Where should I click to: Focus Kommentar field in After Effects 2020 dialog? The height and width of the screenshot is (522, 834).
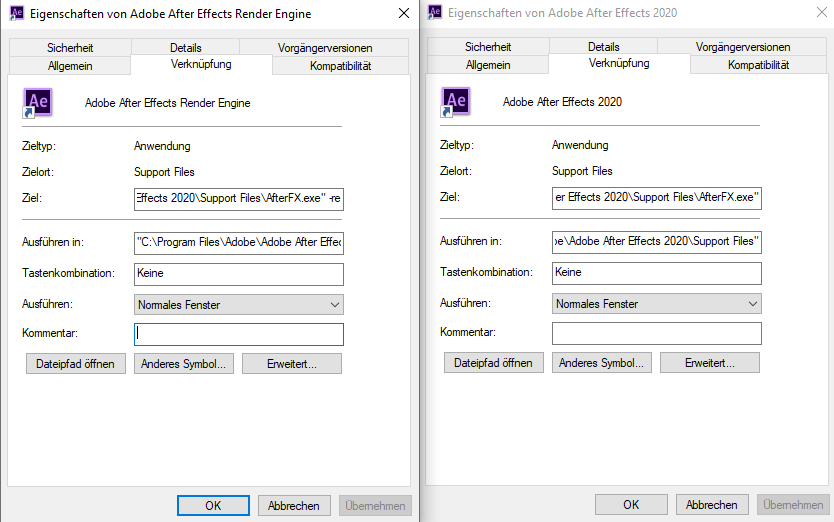657,334
